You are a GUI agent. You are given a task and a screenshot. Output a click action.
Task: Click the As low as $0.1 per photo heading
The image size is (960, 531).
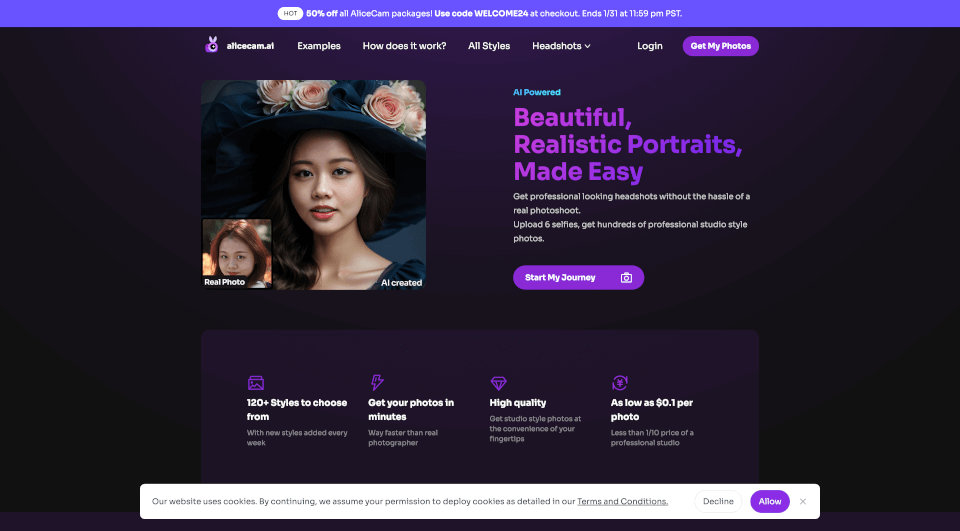pos(651,410)
